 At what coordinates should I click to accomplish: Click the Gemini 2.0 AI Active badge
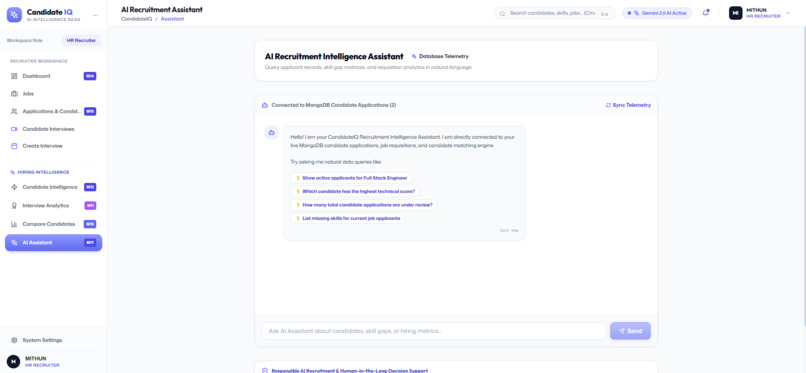(x=657, y=13)
